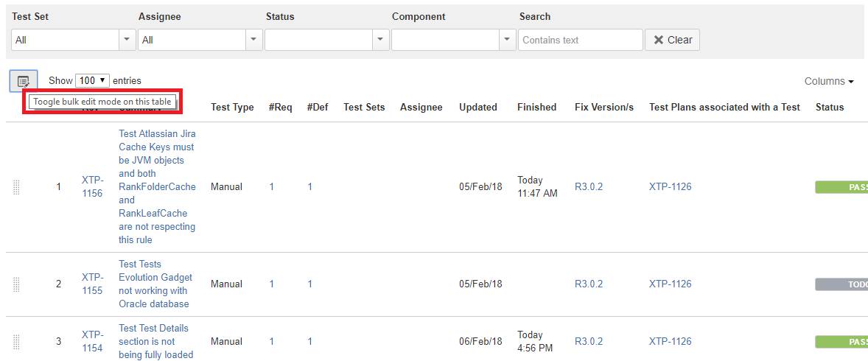Open R3.0.2 fix version of first row

point(589,187)
